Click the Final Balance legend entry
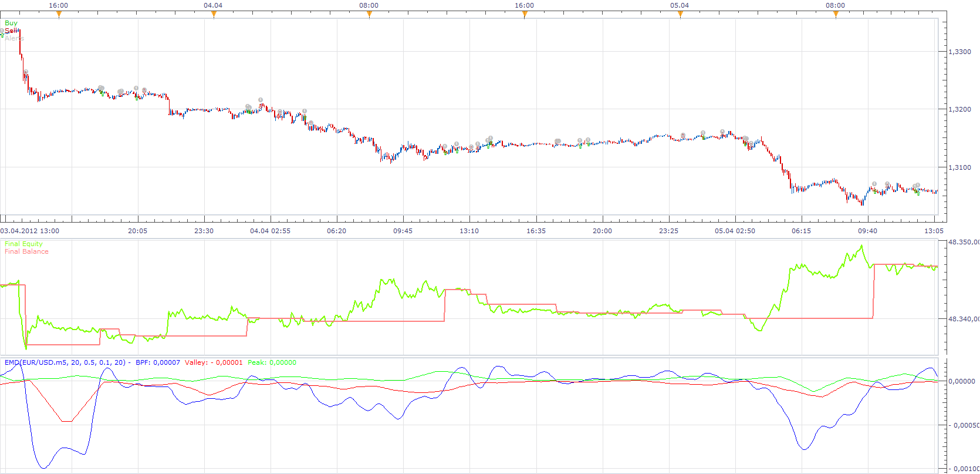The image size is (980, 474). point(26,251)
